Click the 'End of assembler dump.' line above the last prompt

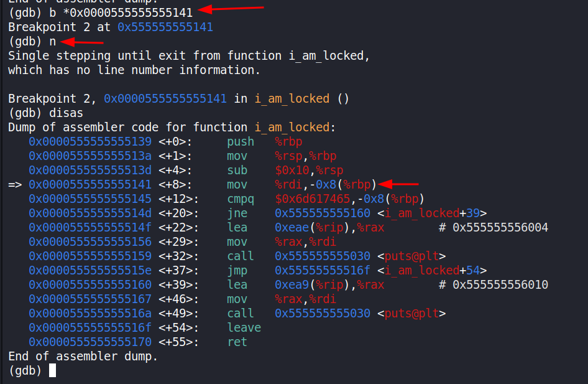pyautogui.click(x=83, y=356)
